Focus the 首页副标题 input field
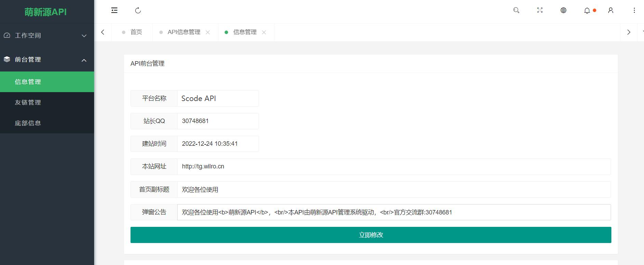Viewport: 644px width, 265px height. coord(394,189)
